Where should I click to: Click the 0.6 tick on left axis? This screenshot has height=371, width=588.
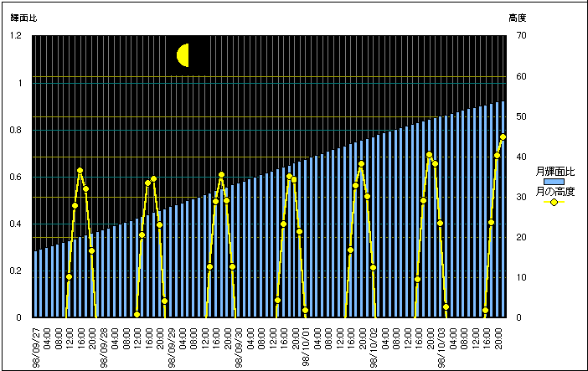coord(16,177)
